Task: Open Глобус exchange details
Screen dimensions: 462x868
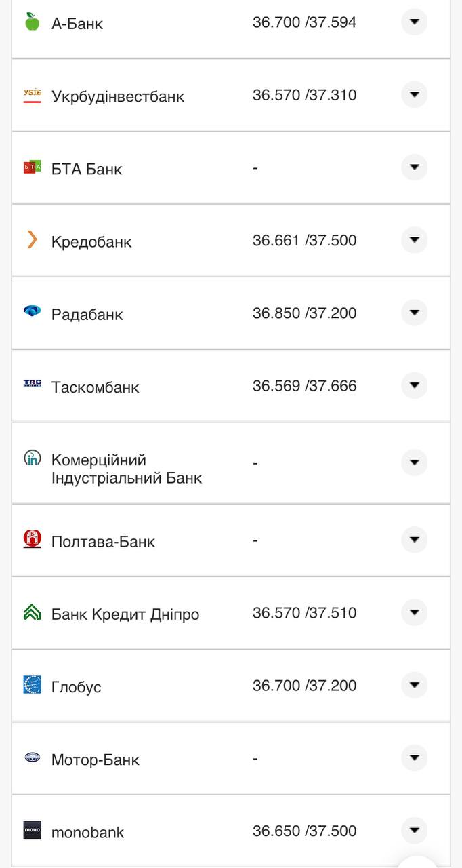Action: pos(414,686)
